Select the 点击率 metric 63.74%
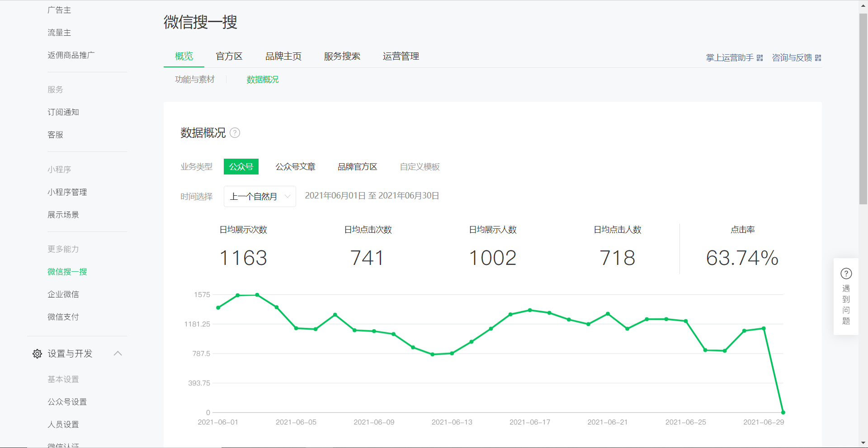868x448 pixels. coord(742,258)
